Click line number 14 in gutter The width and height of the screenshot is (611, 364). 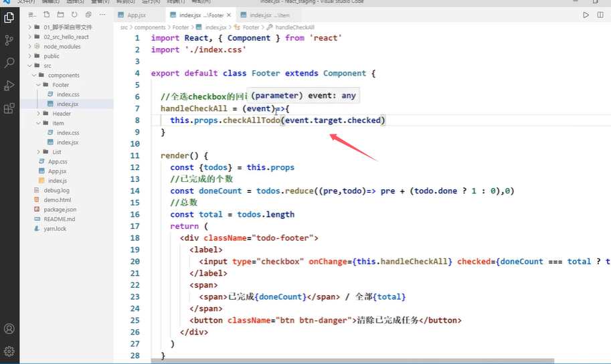135,191
